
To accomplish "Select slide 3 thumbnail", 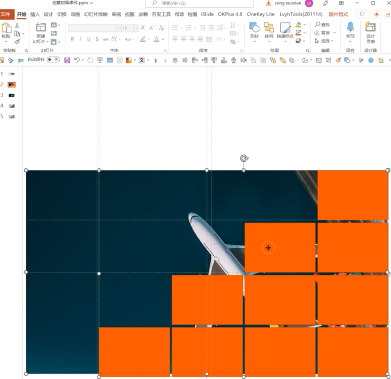I will (x=12, y=95).
